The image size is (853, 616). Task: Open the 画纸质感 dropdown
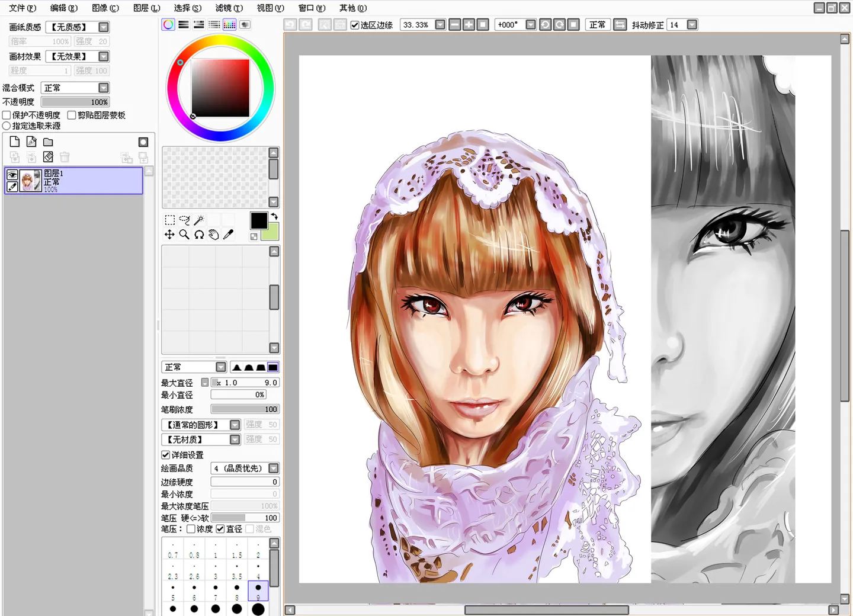[x=104, y=27]
